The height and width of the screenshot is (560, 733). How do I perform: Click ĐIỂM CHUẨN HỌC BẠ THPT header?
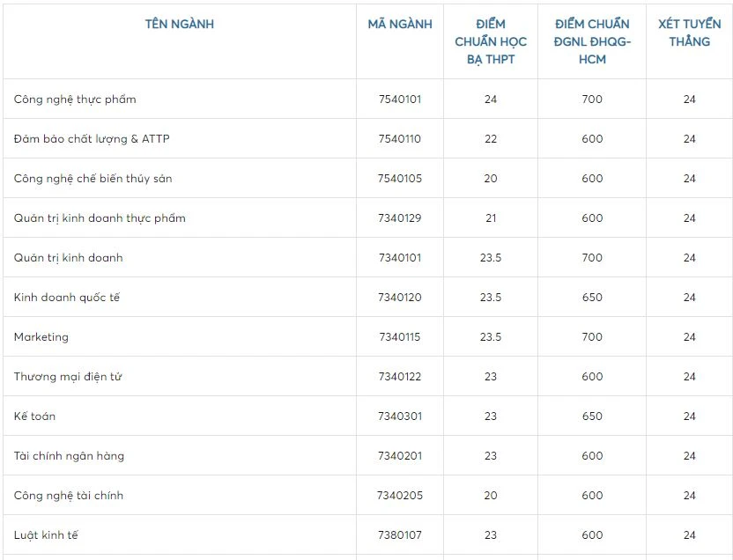(491, 41)
